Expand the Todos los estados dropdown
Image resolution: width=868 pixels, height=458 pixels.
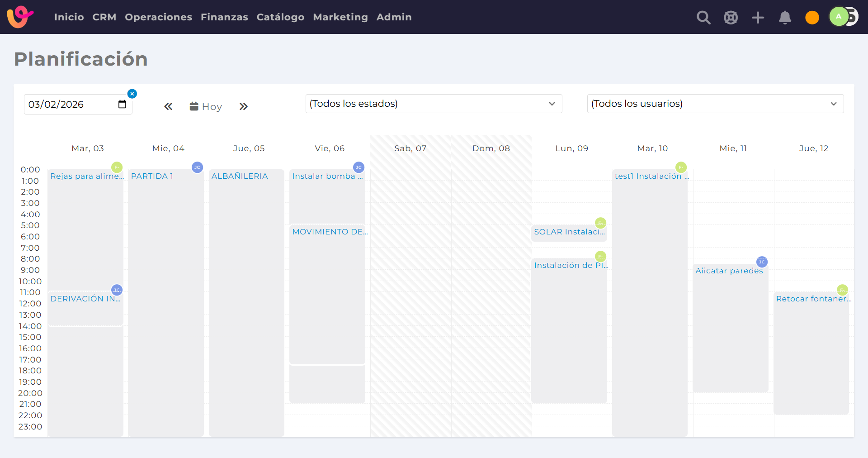point(434,104)
